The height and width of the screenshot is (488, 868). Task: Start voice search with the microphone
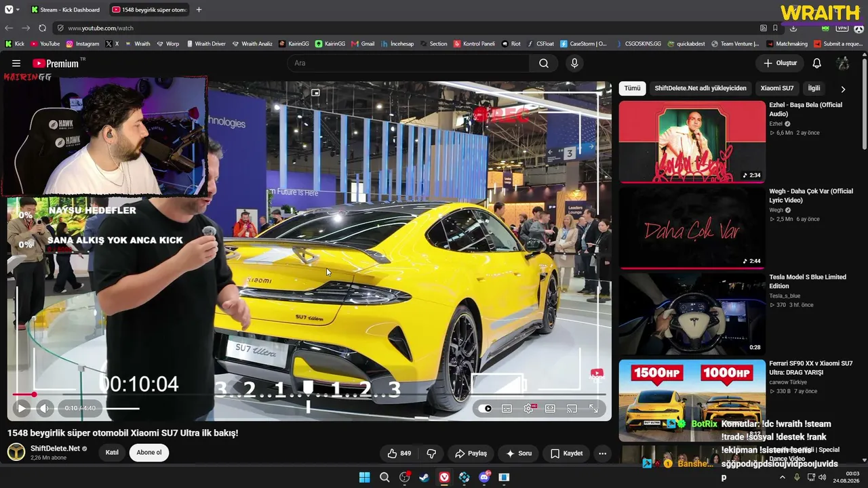(574, 63)
